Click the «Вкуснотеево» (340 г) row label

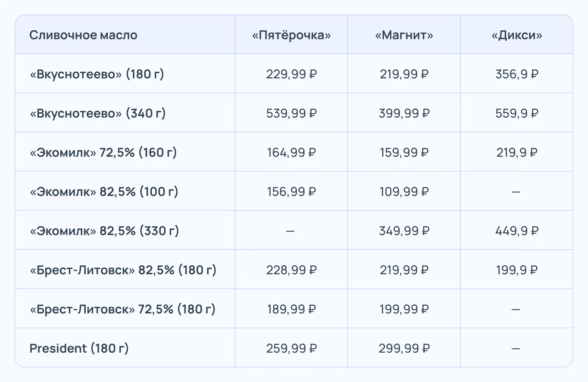98,113
